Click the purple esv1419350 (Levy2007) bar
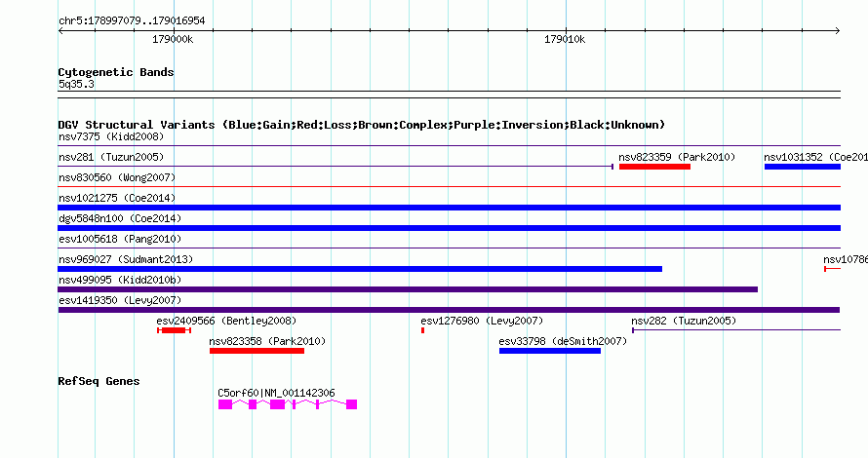Viewport: 868px width, 458px height. click(x=449, y=310)
